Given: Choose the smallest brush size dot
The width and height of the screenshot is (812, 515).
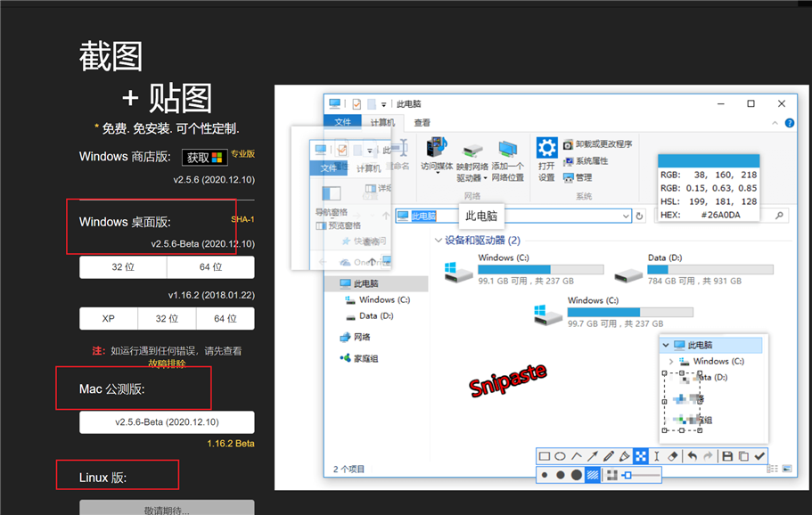Looking at the screenshot, I should pyautogui.click(x=545, y=475).
